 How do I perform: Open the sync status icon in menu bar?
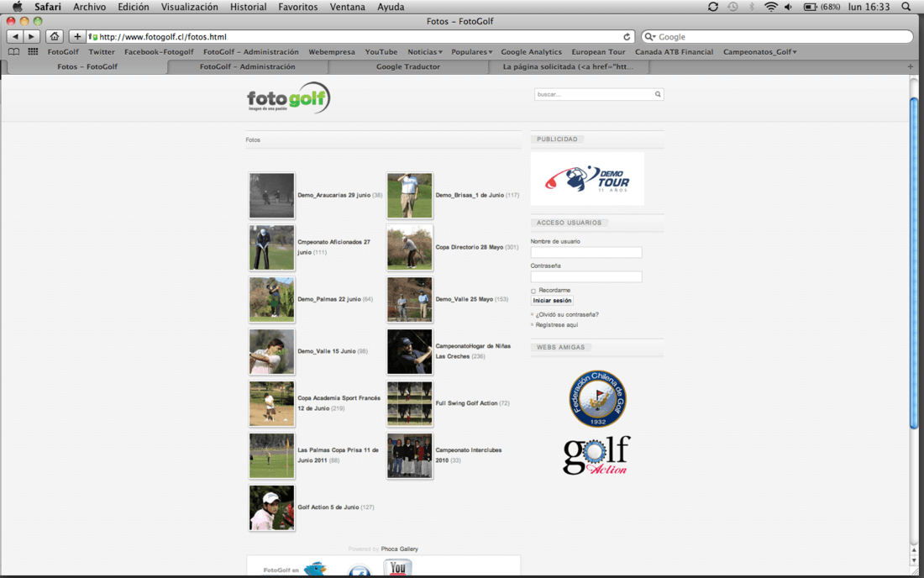[x=713, y=7]
